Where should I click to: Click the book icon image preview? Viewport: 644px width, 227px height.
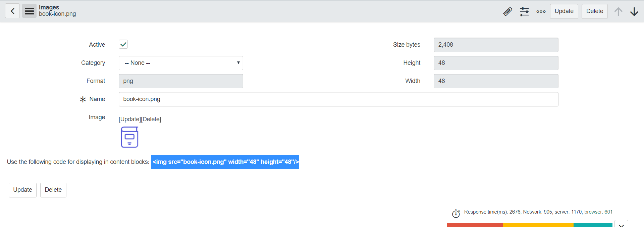coord(129,137)
